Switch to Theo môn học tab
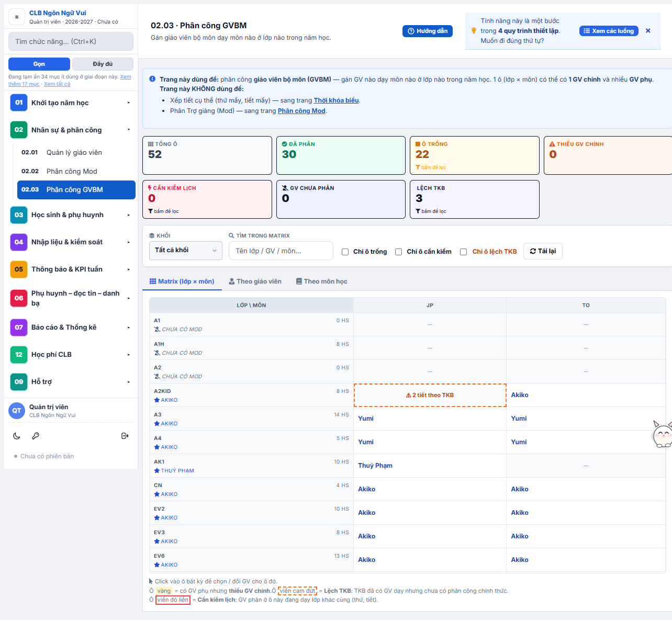Image resolution: width=672 pixels, height=620 pixels. tap(321, 281)
